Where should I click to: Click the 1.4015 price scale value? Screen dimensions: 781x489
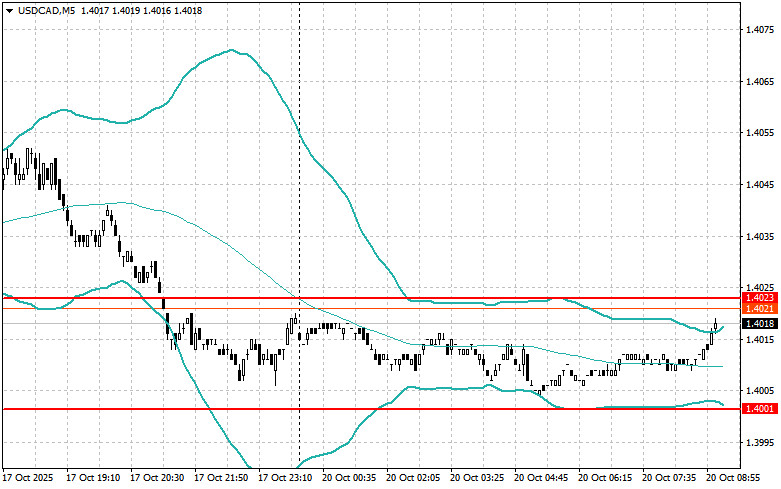760,340
